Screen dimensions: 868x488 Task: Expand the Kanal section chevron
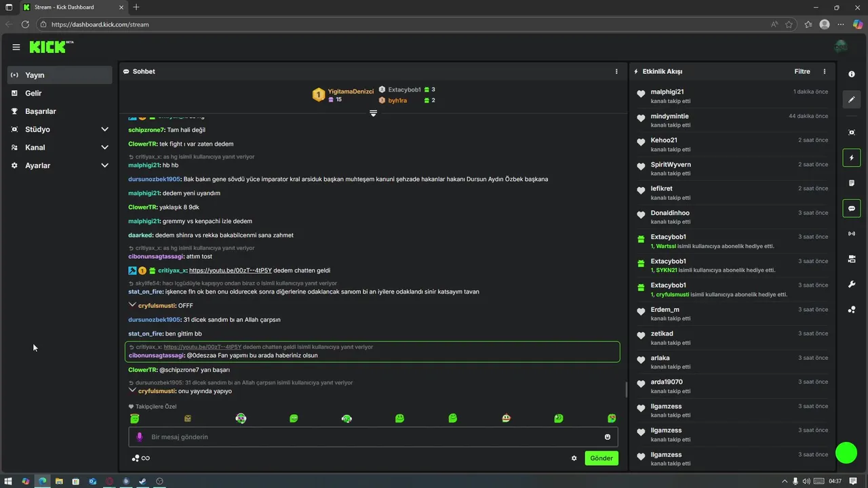point(104,147)
